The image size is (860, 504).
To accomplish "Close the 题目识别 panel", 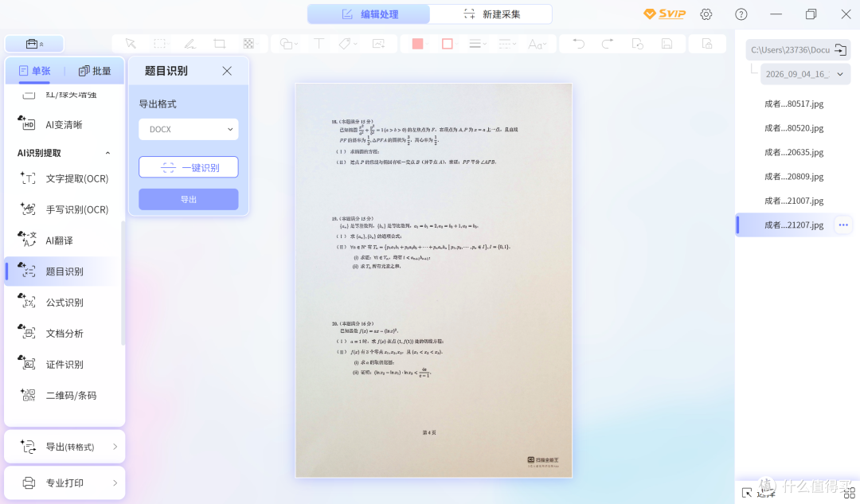I will point(226,71).
